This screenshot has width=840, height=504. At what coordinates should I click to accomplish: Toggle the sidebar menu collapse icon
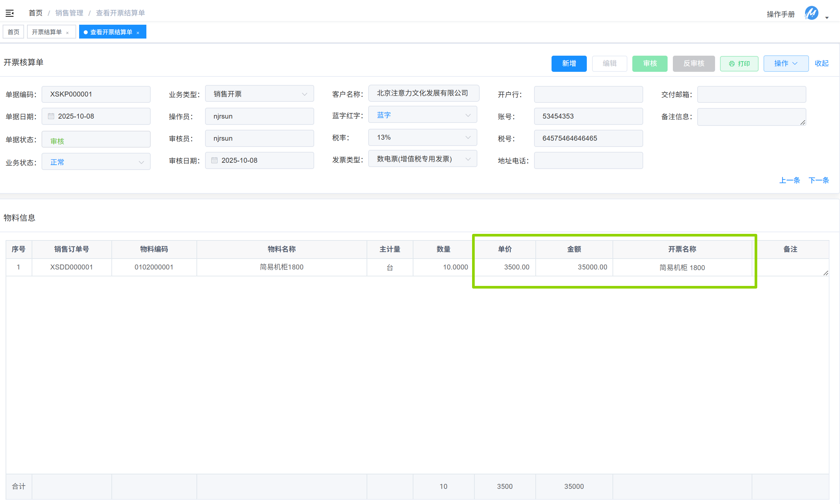pos(10,13)
